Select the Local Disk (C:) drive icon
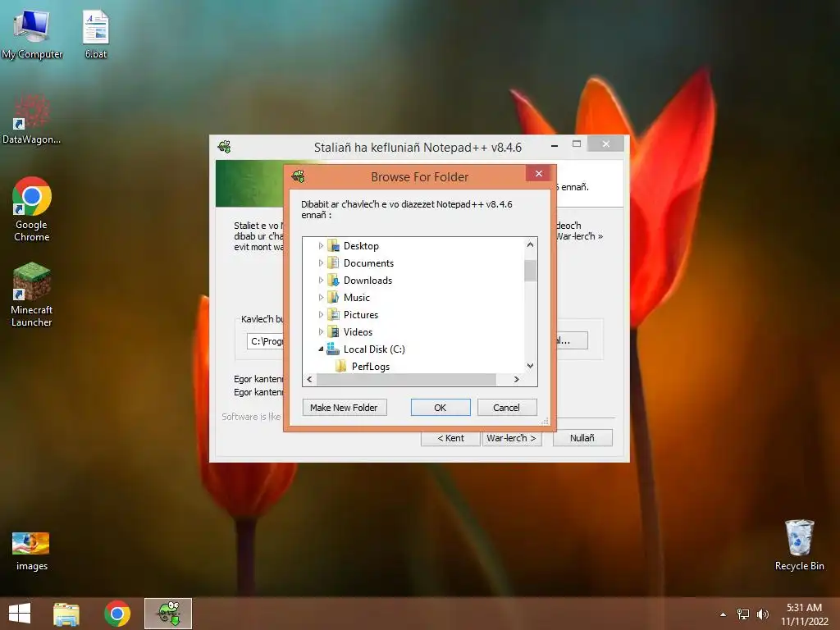This screenshot has width=840, height=630. tap(333, 349)
